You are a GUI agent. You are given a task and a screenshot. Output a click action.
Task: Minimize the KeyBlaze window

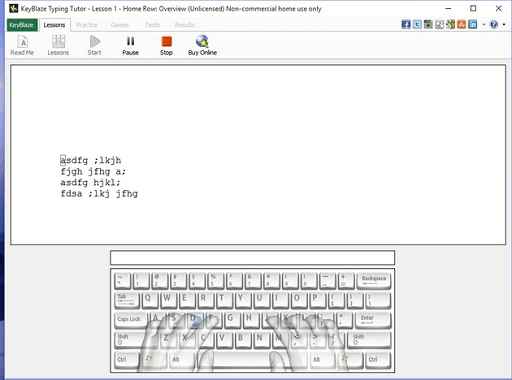point(448,8)
